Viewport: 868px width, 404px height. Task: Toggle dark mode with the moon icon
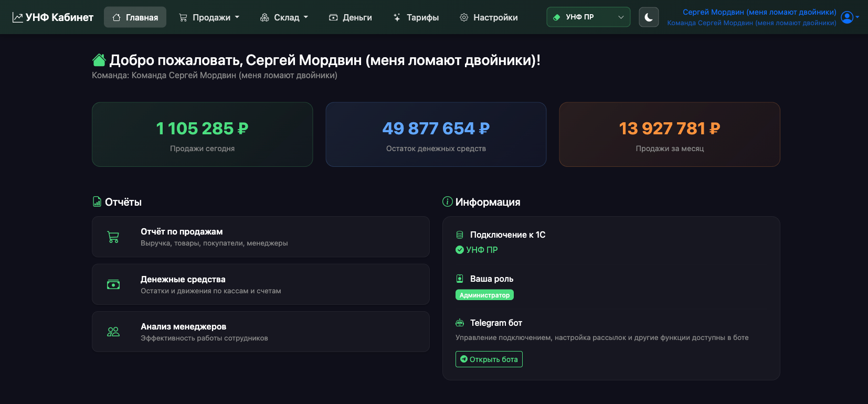coord(649,17)
